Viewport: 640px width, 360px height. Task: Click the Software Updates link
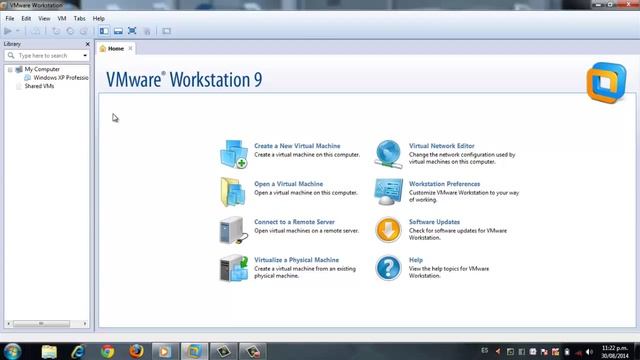click(434, 222)
